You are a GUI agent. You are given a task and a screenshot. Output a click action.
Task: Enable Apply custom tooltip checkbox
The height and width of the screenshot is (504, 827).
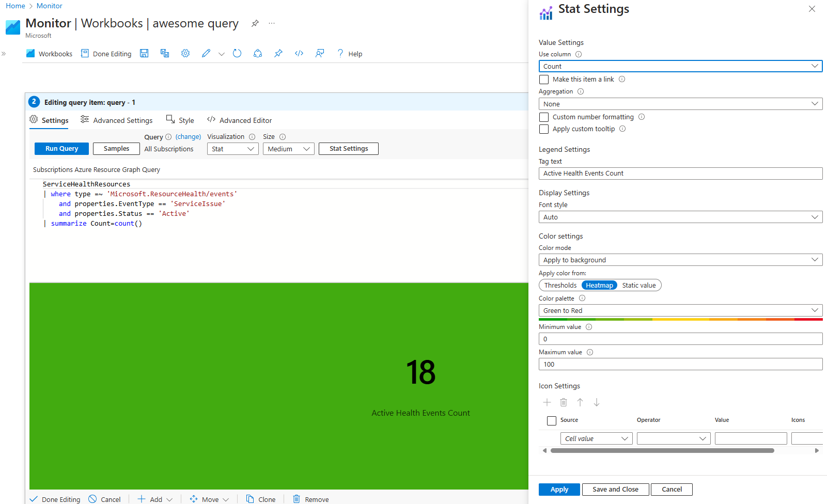pyautogui.click(x=544, y=129)
